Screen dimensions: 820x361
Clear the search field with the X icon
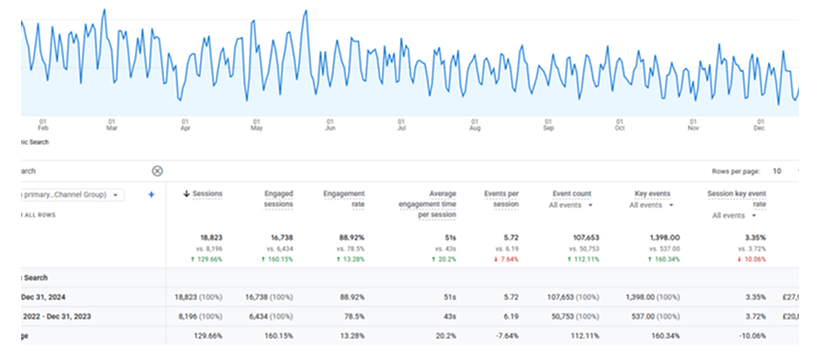[x=157, y=171]
